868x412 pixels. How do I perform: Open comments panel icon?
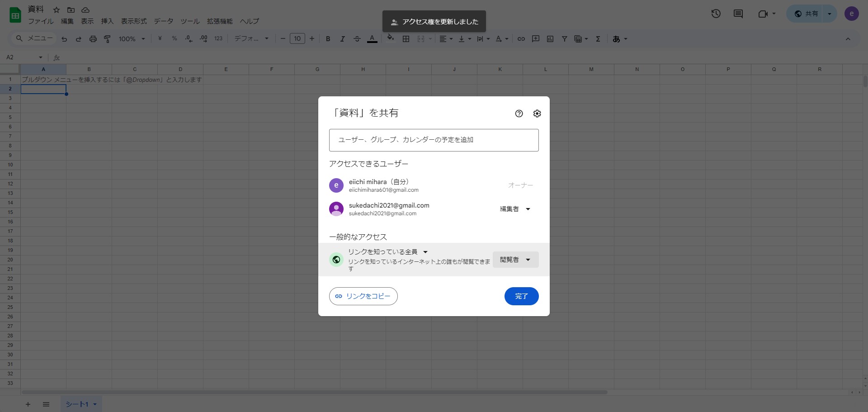[x=738, y=14]
